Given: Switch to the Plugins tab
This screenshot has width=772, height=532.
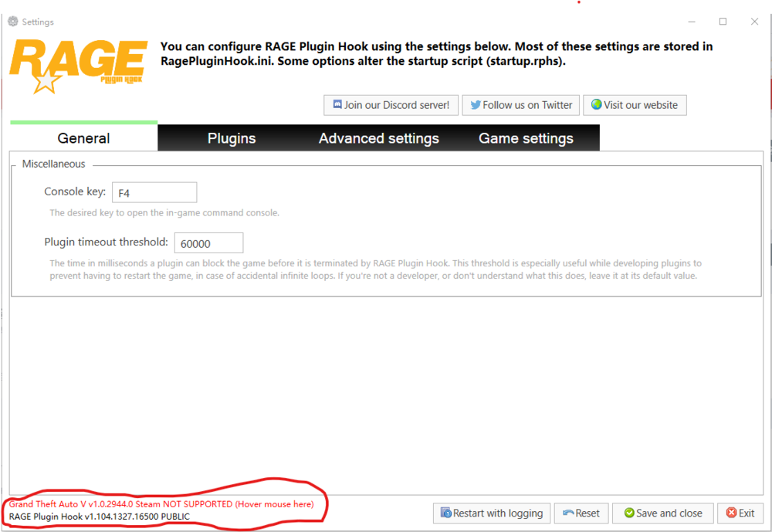Looking at the screenshot, I should tap(232, 138).
